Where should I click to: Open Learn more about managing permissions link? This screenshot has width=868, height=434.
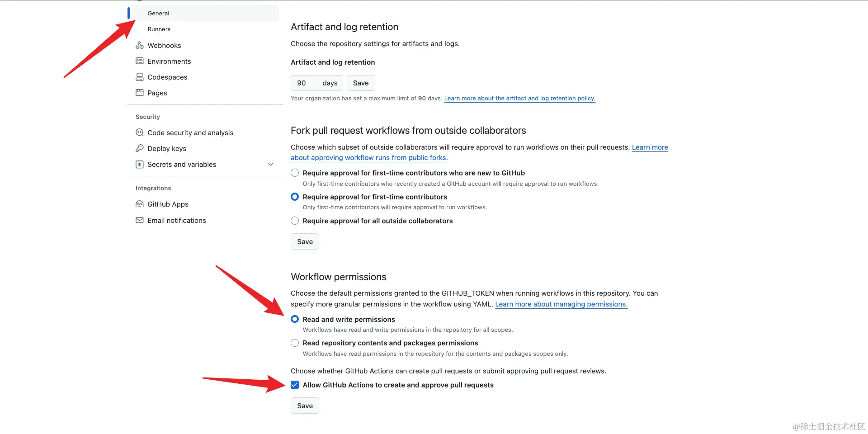click(x=561, y=304)
